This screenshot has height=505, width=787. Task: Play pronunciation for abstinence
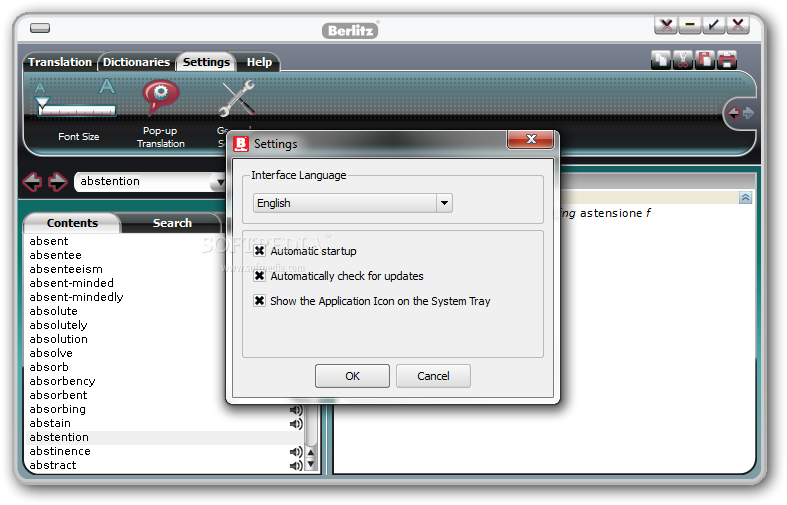[x=296, y=452]
